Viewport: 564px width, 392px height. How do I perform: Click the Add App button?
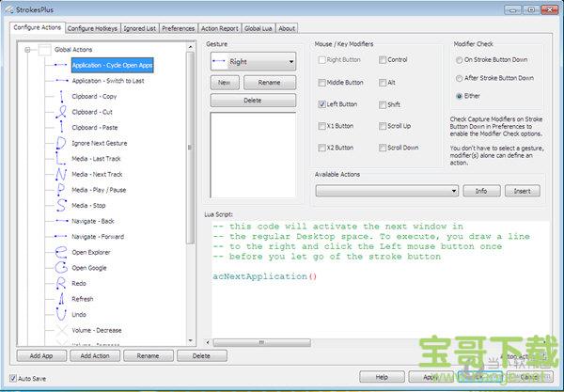(x=41, y=356)
